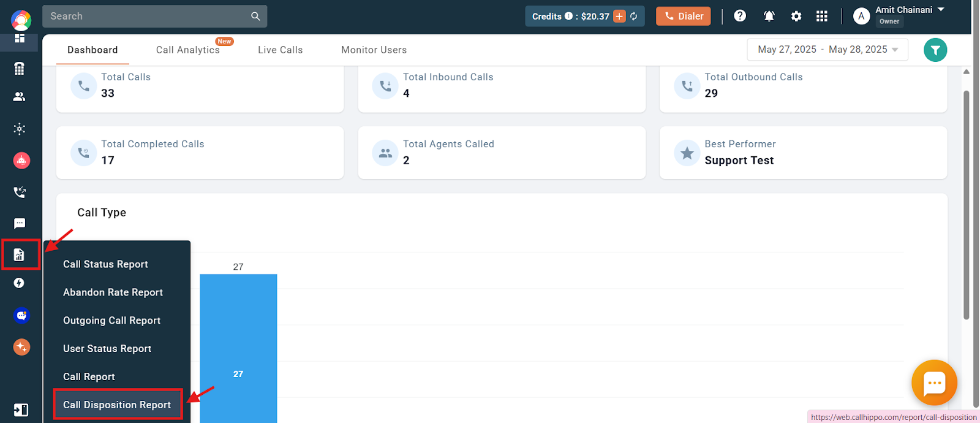Switch to the Monitor Users tab
This screenshot has width=980, height=423.
click(374, 50)
